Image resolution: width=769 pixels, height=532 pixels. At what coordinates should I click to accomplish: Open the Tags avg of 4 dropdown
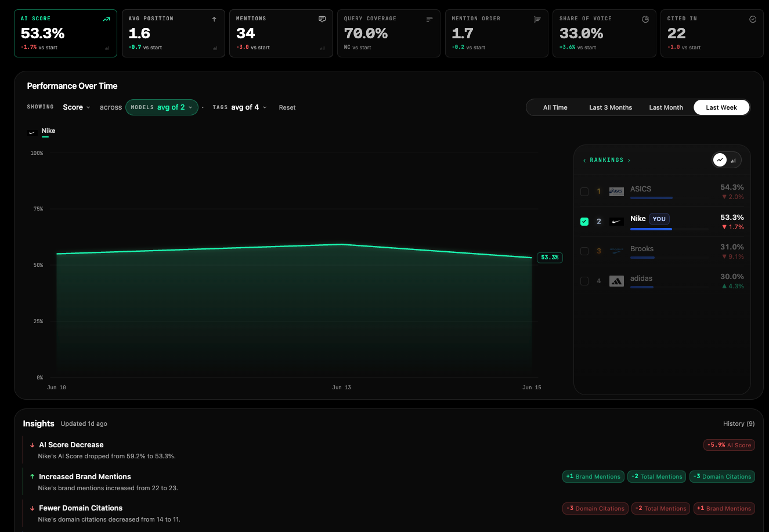pyautogui.click(x=240, y=107)
